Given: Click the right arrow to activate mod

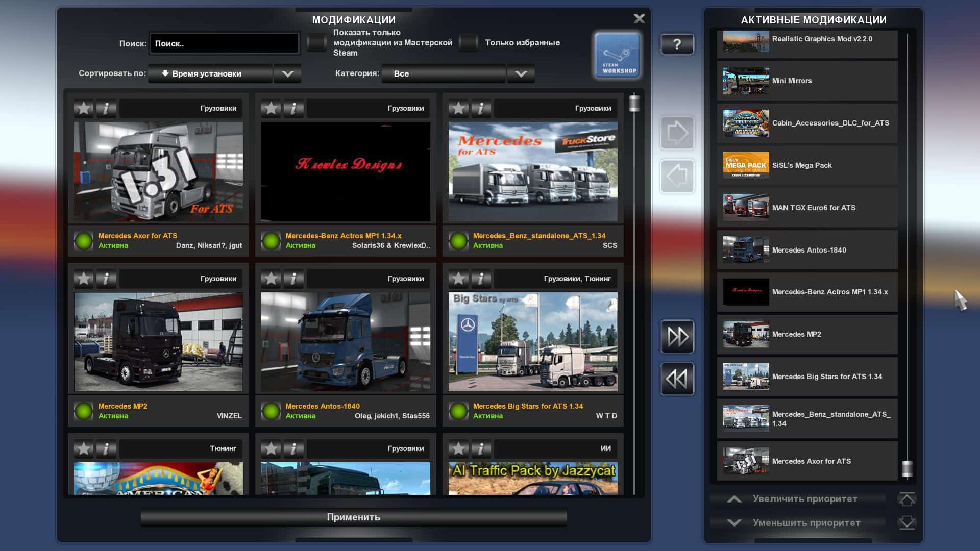Looking at the screenshot, I should click(x=677, y=133).
